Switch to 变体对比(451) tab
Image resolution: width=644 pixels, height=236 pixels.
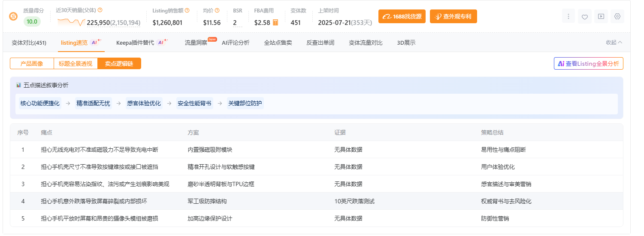(x=29, y=43)
